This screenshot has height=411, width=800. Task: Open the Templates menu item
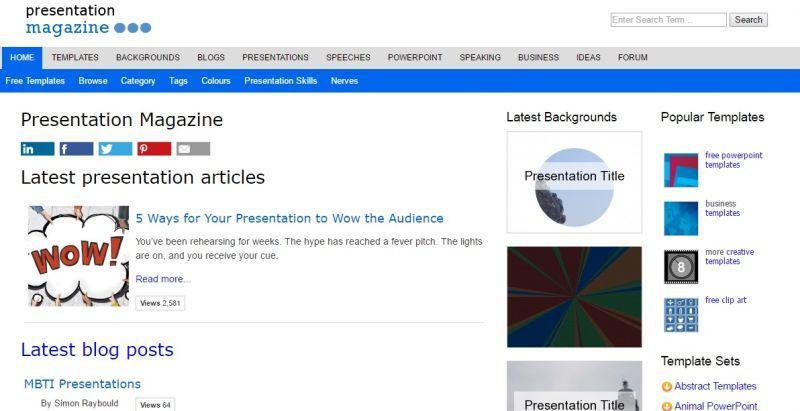(75, 58)
